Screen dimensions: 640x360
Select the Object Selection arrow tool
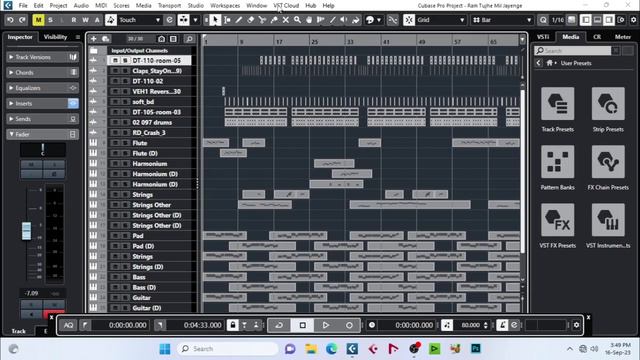pyautogui.click(x=215, y=20)
